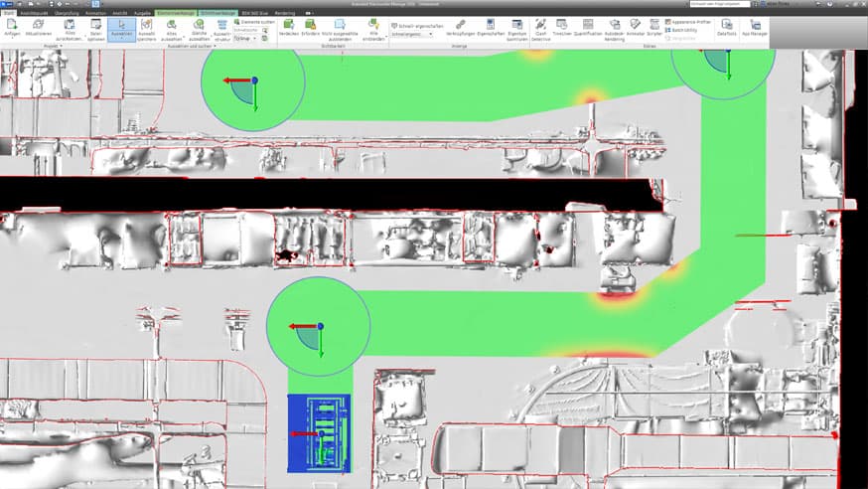
Task: Click Appearance Profiler in the ribbon
Action: [688, 22]
